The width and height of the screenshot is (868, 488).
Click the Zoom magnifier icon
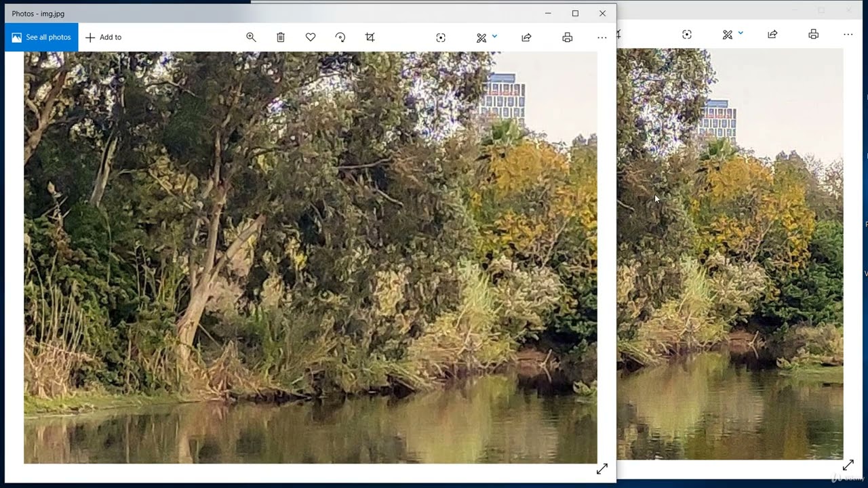(x=251, y=37)
